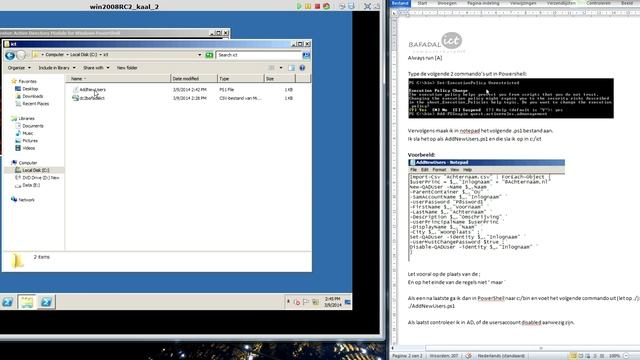The width and height of the screenshot is (640, 360).
Task: Click the VM reset button next to stop
Action: pyautogui.click(x=327, y=6)
